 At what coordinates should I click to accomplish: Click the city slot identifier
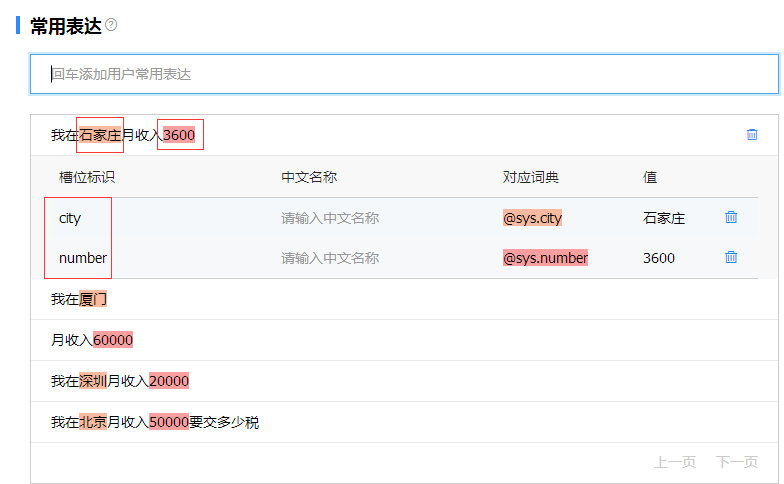70,218
